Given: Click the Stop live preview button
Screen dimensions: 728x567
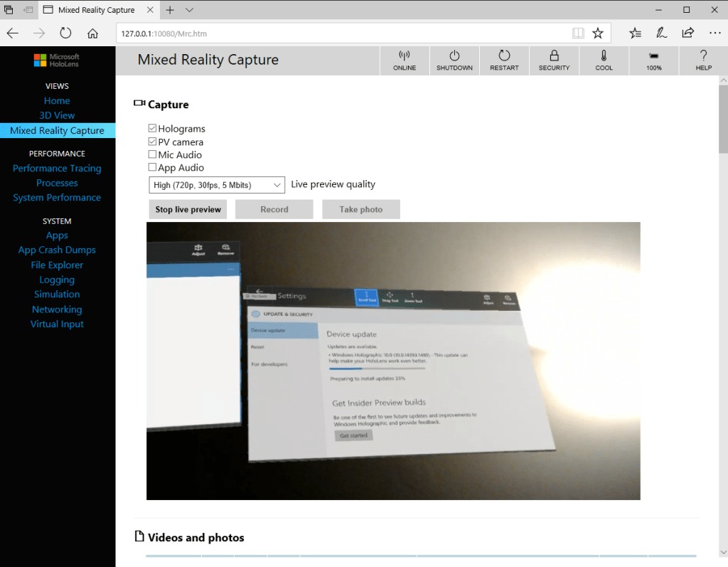Looking at the screenshot, I should point(188,209).
